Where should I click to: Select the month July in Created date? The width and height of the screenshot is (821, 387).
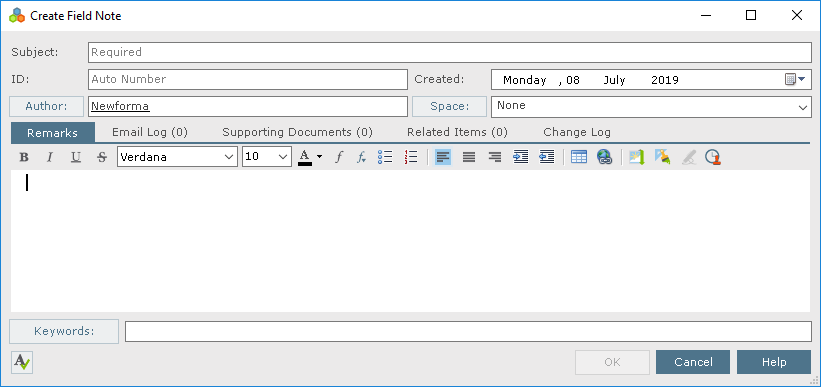(614, 80)
